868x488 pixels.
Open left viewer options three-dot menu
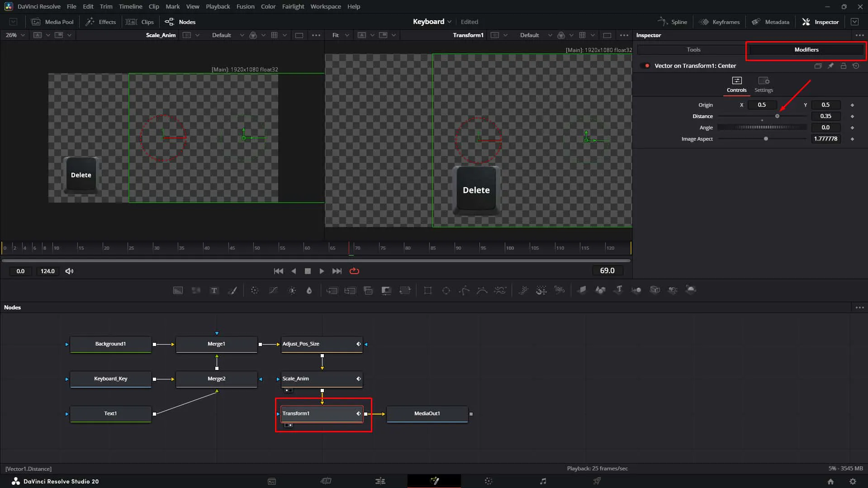point(316,35)
